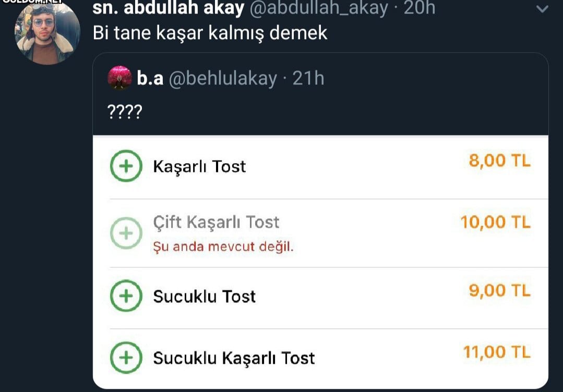The image size is (563, 392).
Task: Tap the 8,00 TL price
Action: (x=499, y=161)
